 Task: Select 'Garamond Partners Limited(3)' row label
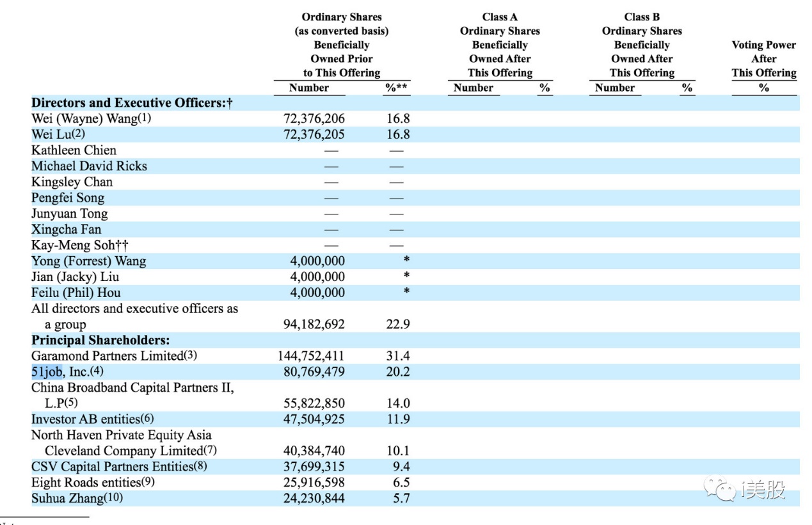115,356
